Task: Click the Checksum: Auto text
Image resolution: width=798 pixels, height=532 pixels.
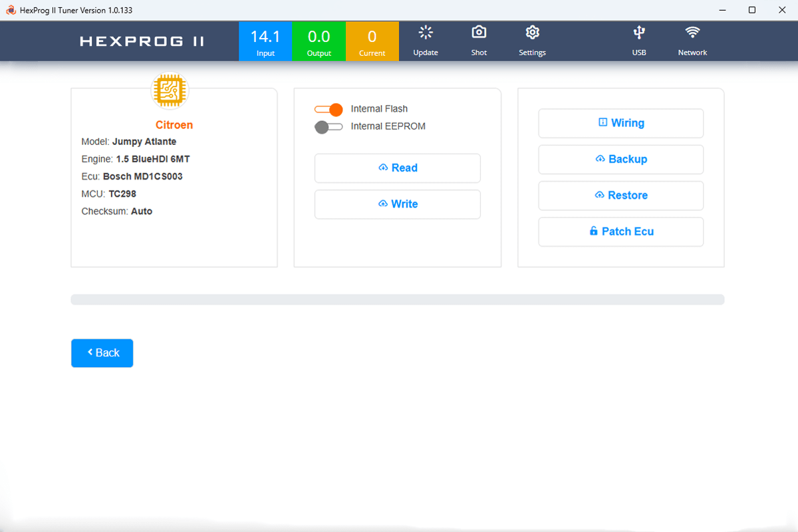Action: tap(117, 211)
